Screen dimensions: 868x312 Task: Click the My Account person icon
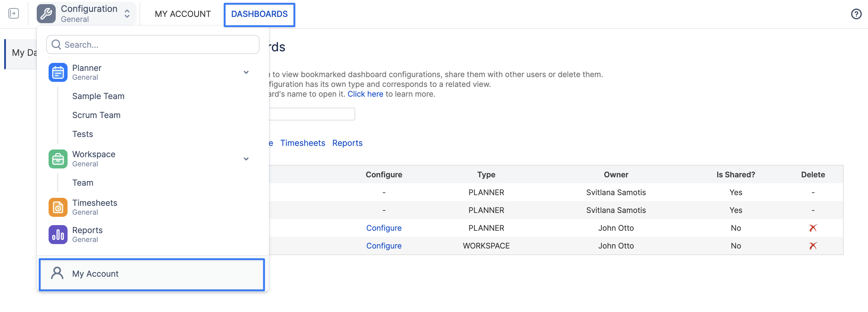click(57, 273)
